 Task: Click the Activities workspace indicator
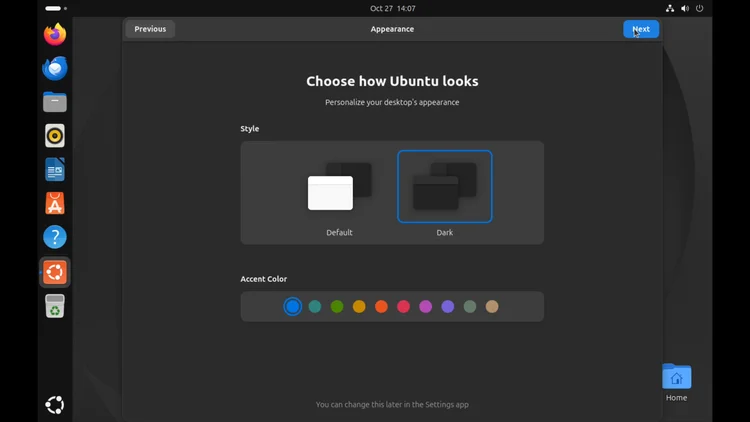[x=55, y=8]
